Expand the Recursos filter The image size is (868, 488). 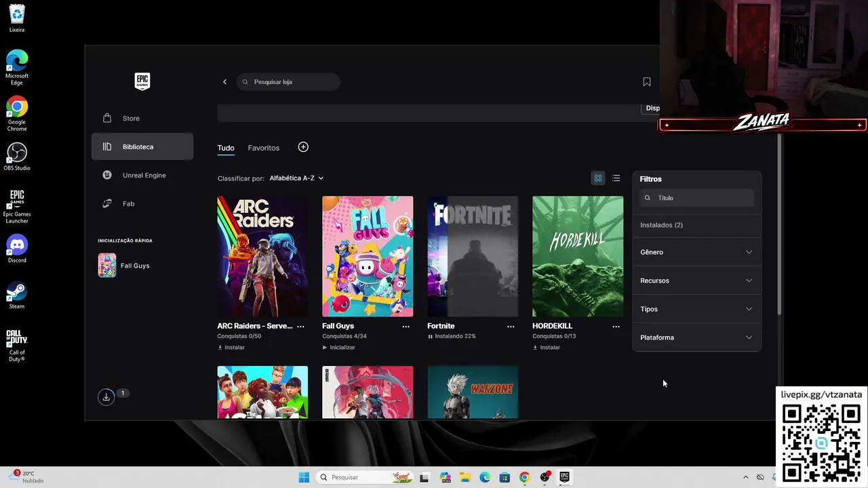coord(696,281)
